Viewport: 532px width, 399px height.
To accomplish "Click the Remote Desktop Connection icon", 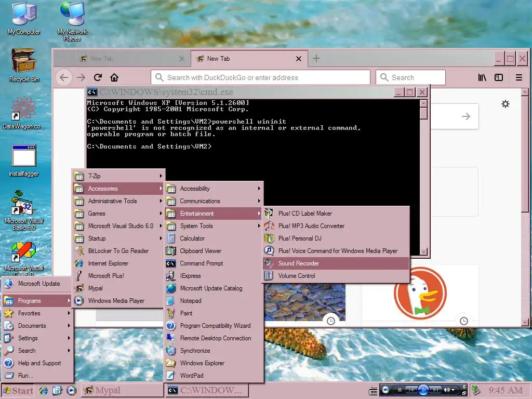I will tap(171, 338).
